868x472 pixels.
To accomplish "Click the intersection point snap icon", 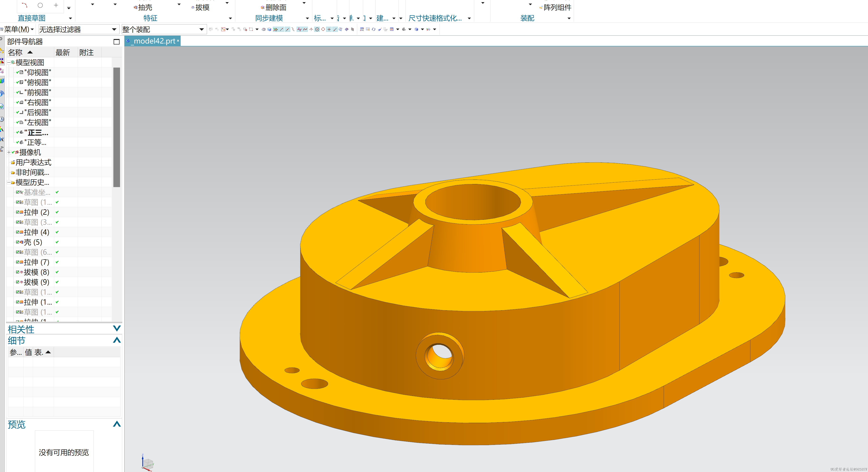I will [x=311, y=29].
